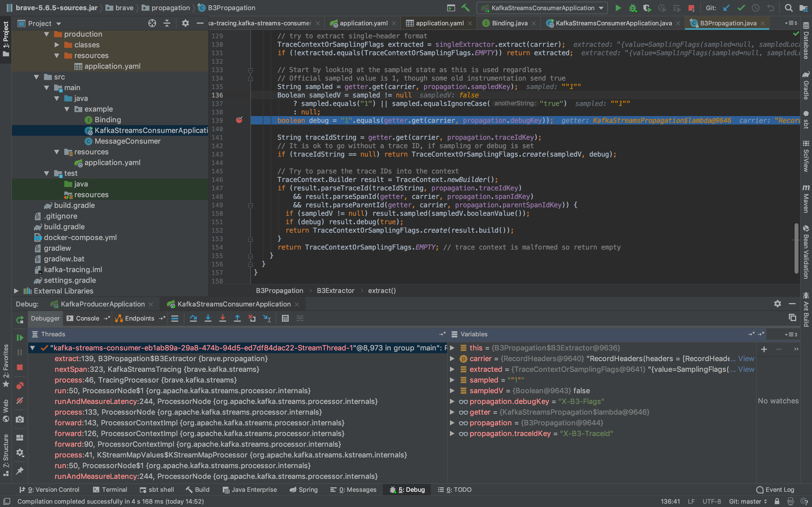The height and width of the screenshot is (507, 812).
Task: Switch to the Binding.java editor tab
Action: pyautogui.click(x=509, y=23)
